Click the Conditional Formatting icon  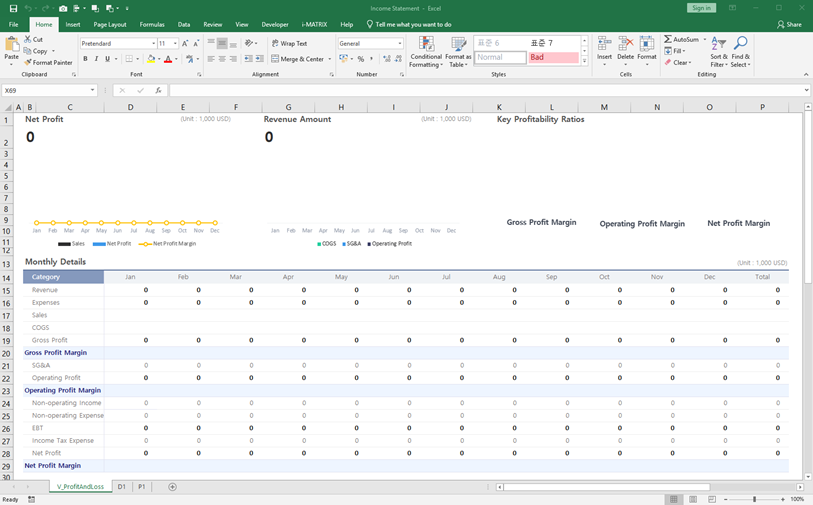coord(426,44)
